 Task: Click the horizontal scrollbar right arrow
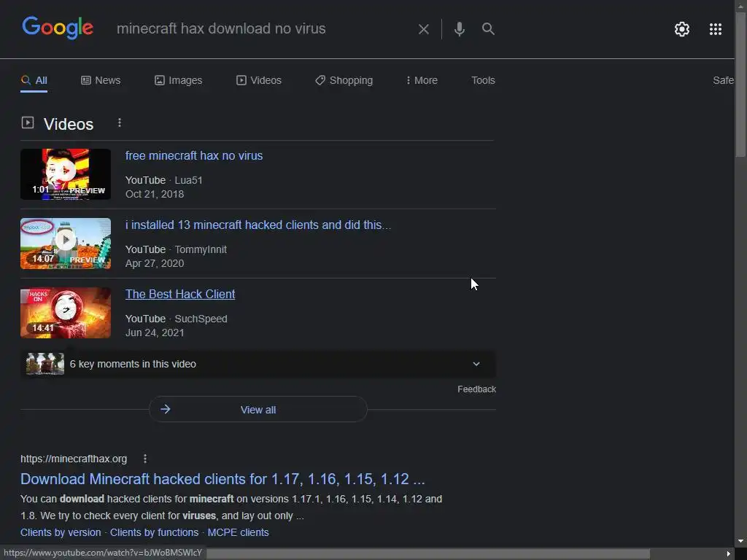(x=729, y=554)
